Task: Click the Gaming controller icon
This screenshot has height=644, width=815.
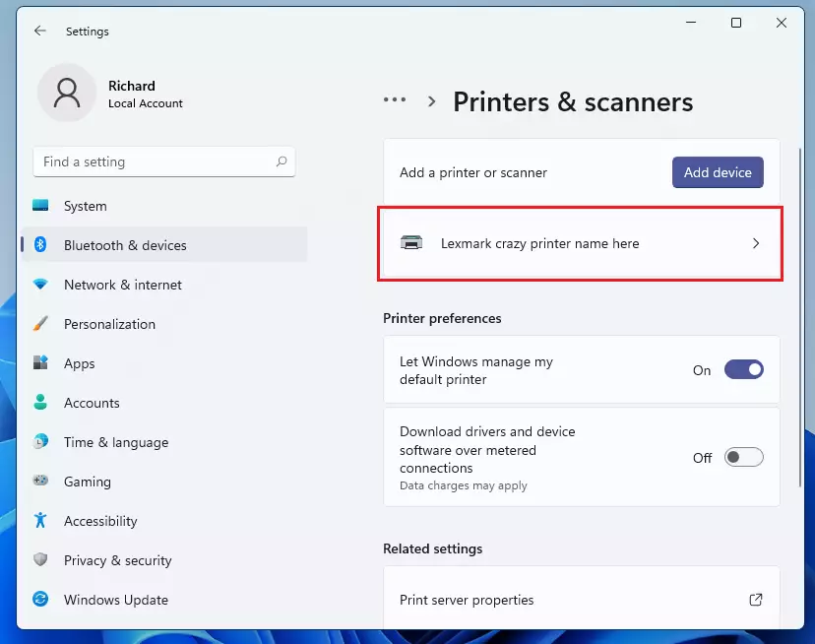Action: click(x=40, y=481)
